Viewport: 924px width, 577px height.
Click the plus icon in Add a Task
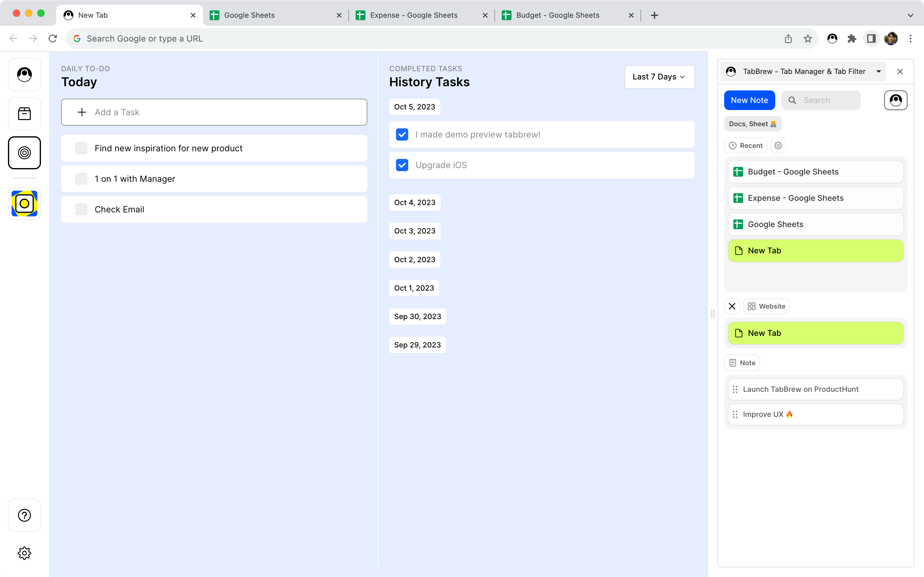tap(82, 112)
